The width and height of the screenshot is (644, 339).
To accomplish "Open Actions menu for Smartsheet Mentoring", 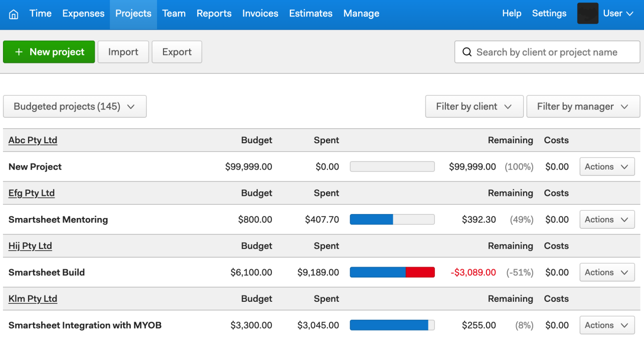I will coord(607,219).
